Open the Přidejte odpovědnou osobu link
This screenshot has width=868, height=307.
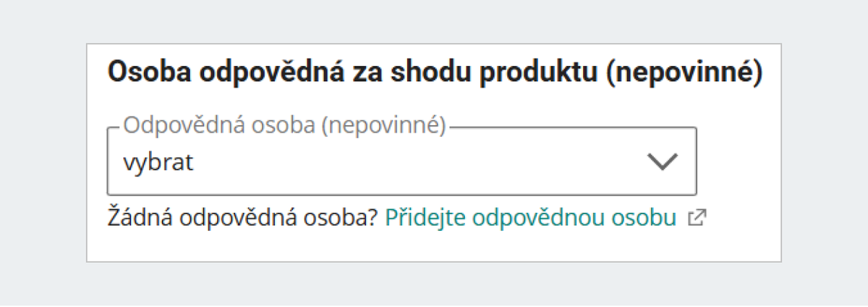click(x=530, y=218)
